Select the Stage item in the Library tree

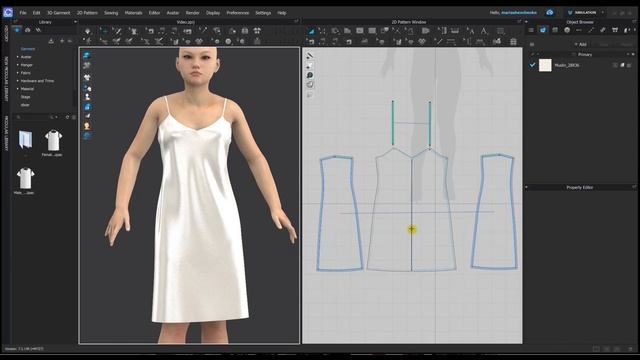(x=25, y=97)
